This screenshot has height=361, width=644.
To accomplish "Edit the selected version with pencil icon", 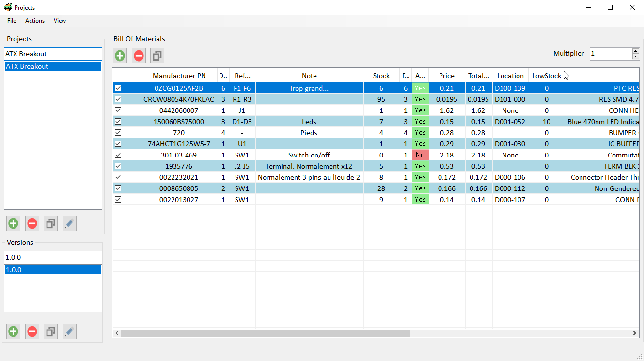I will (x=69, y=331).
